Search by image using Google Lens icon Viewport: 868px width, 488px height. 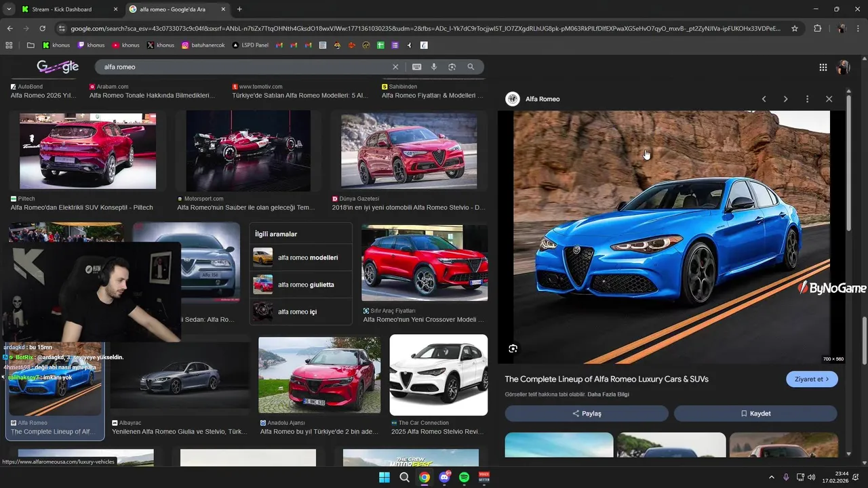(x=452, y=67)
